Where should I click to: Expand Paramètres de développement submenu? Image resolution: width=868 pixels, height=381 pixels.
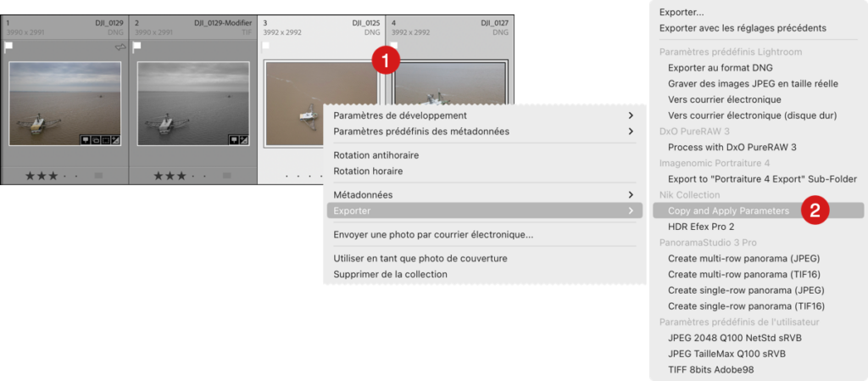[x=484, y=115]
